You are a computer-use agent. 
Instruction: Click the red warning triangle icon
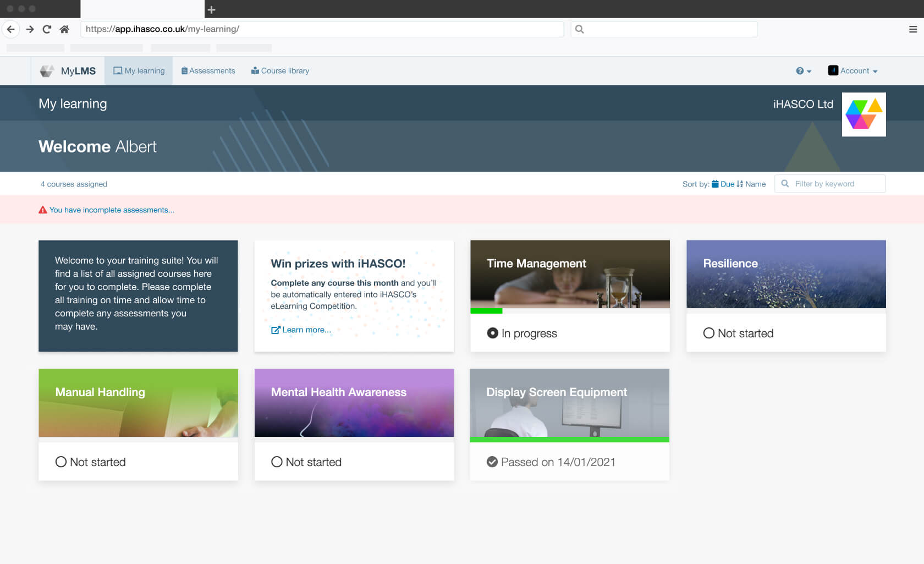[43, 210]
